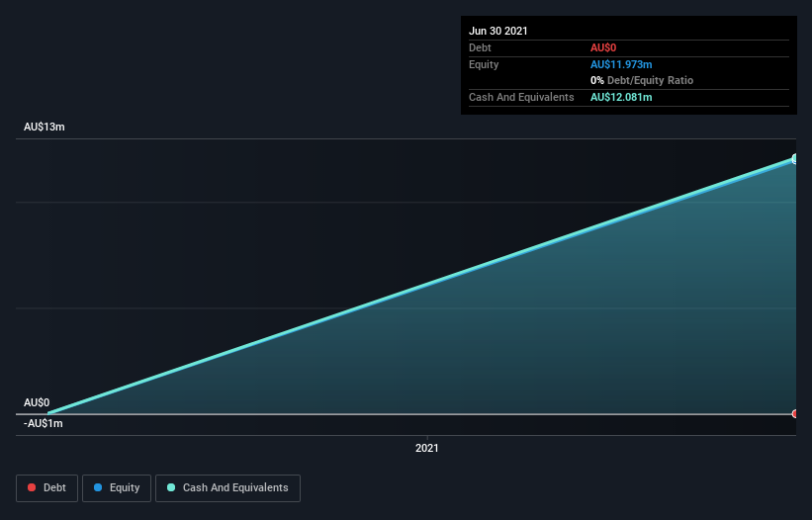Click the Debt label in tooltip
Screen dimensions: 812x520
[x=480, y=47]
